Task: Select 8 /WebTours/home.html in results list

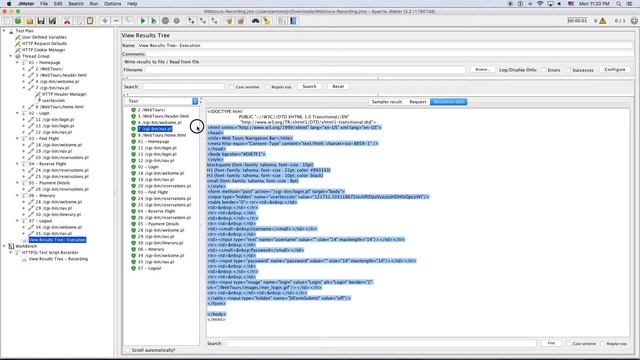Action: click(x=162, y=135)
